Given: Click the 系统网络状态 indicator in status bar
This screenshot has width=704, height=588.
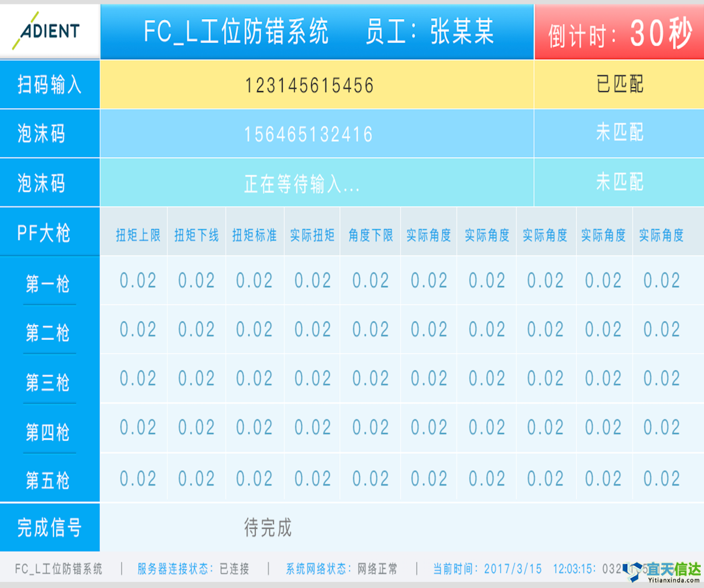Looking at the screenshot, I should pos(342,569).
